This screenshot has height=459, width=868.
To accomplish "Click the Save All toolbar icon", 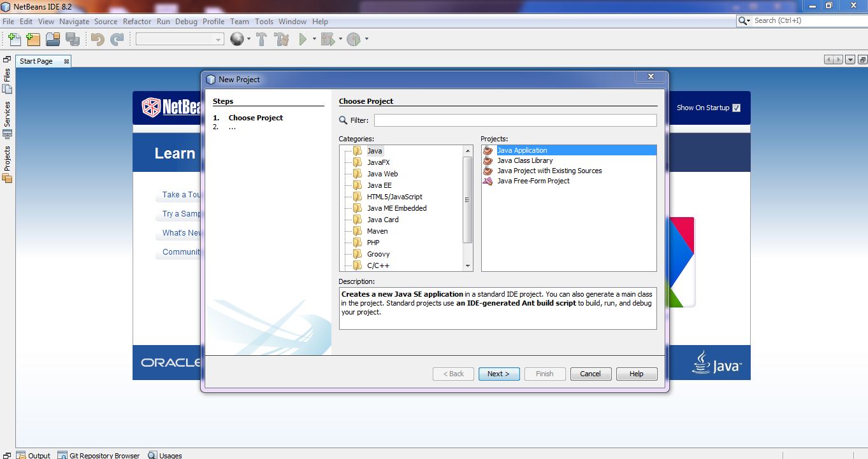I will [x=72, y=39].
